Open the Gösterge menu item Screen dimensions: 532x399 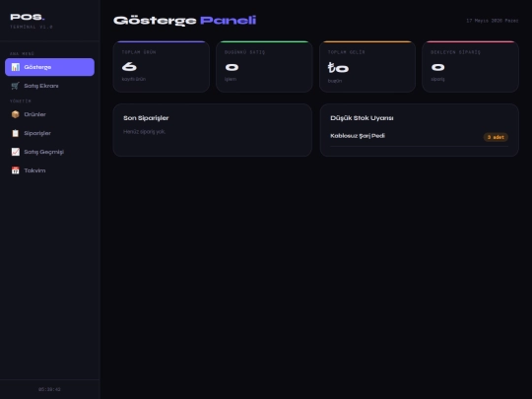(x=49, y=67)
